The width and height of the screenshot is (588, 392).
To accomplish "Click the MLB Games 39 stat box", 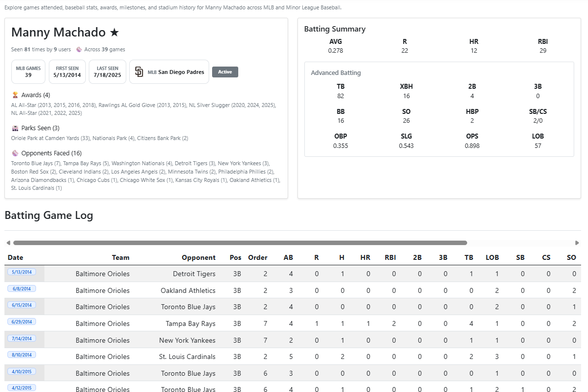I will pyautogui.click(x=28, y=71).
